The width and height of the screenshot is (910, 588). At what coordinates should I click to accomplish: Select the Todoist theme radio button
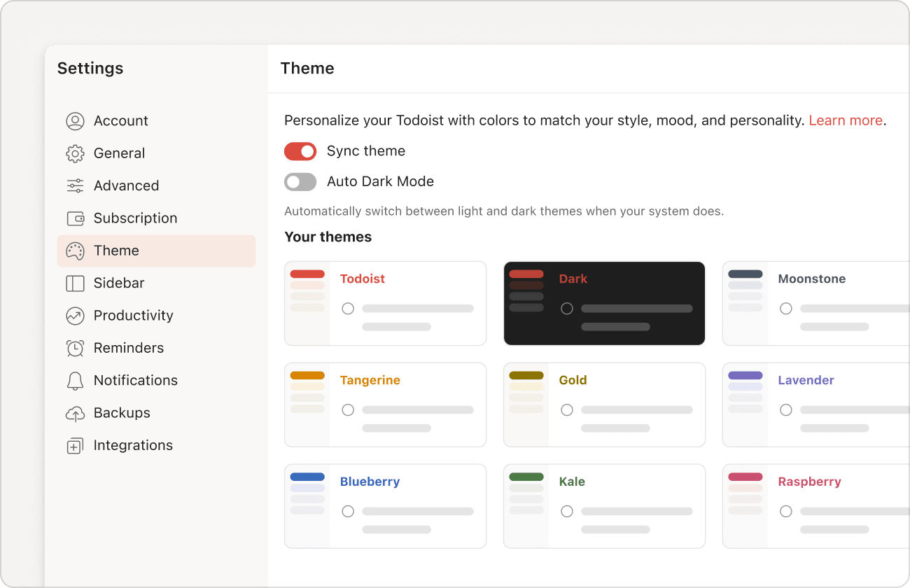tap(348, 308)
